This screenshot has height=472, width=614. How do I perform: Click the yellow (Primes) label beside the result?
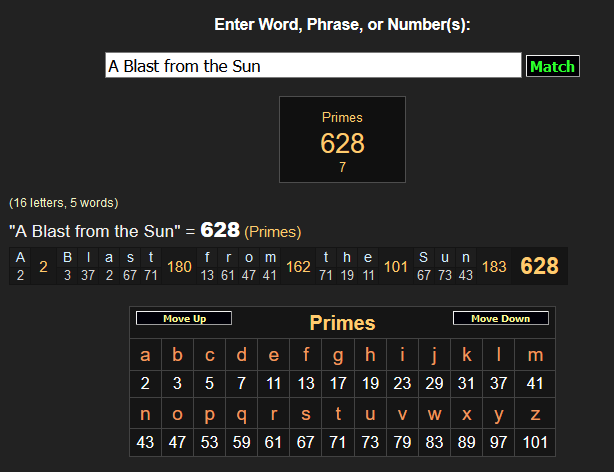[x=273, y=232]
